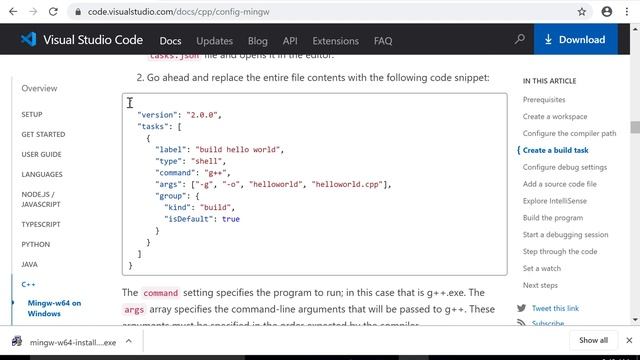Jump to Explore IntelliSense section
640x360 pixels.
(x=555, y=201)
